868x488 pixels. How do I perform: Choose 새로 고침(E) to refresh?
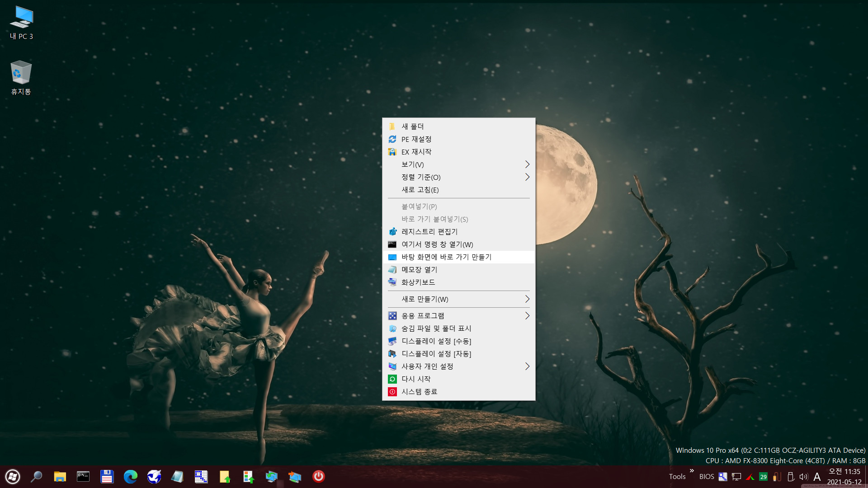pos(458,190)
